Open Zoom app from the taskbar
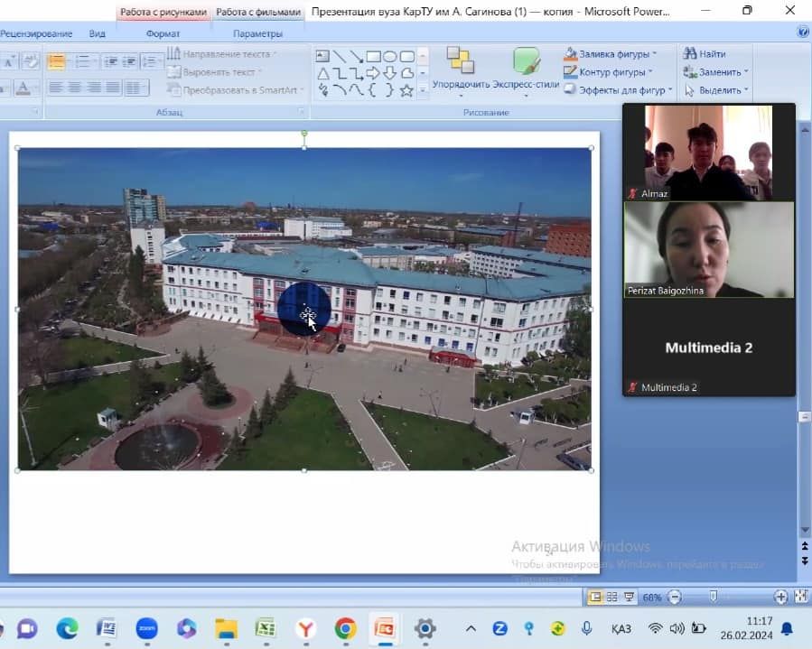Image resolution: width=812 pixels, height=649 pixels. click(x=146, y=628)
